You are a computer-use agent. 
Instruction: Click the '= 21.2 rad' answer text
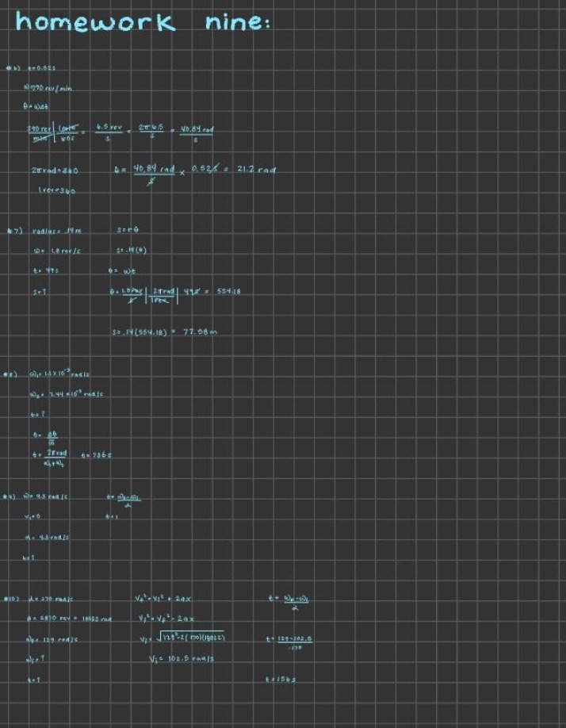[x=250, y=170]
